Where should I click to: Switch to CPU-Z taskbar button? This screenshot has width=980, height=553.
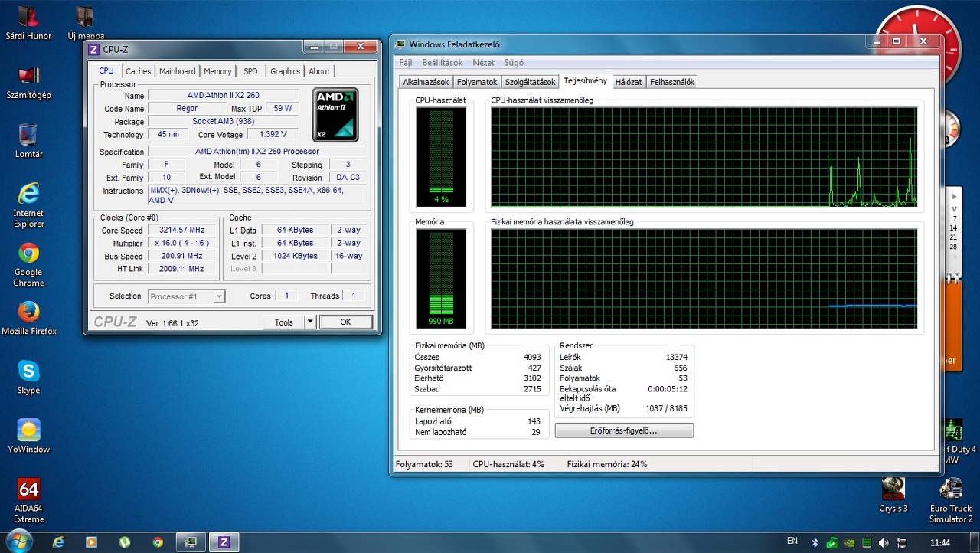point(224,542)
